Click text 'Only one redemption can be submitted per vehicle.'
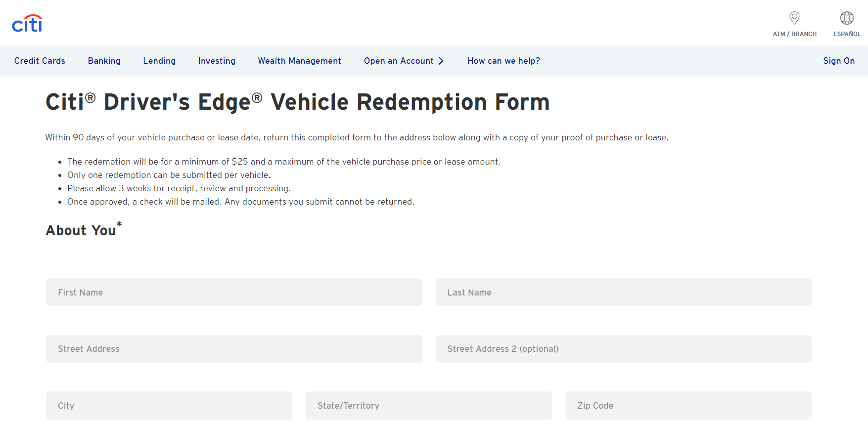This screenshot has width=868, height=427. click(x=169, y=175)
